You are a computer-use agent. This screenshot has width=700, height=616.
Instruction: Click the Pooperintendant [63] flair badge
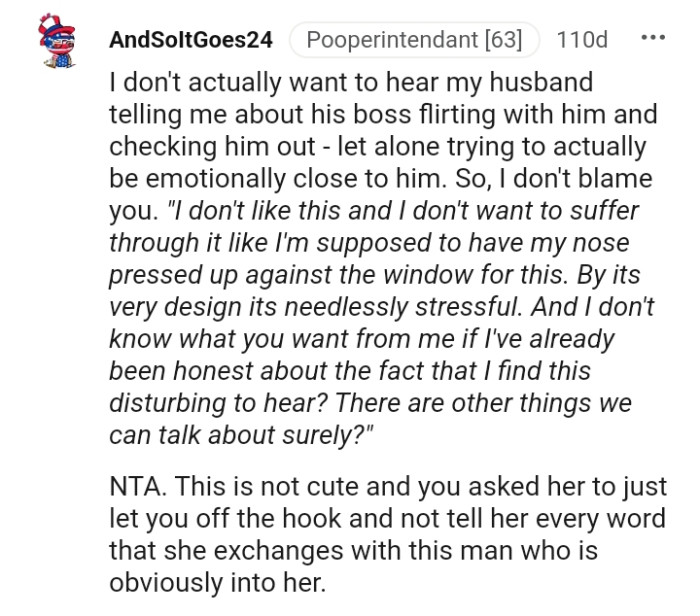[x=414, y=40]
